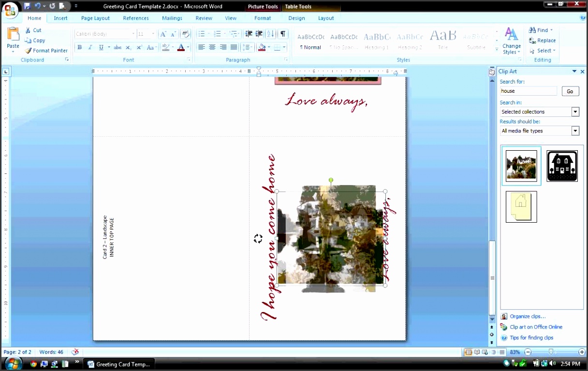Open the Page Layout ribbon tab
The width and height of the screenshot is (588, 371).
click(95, 18)
